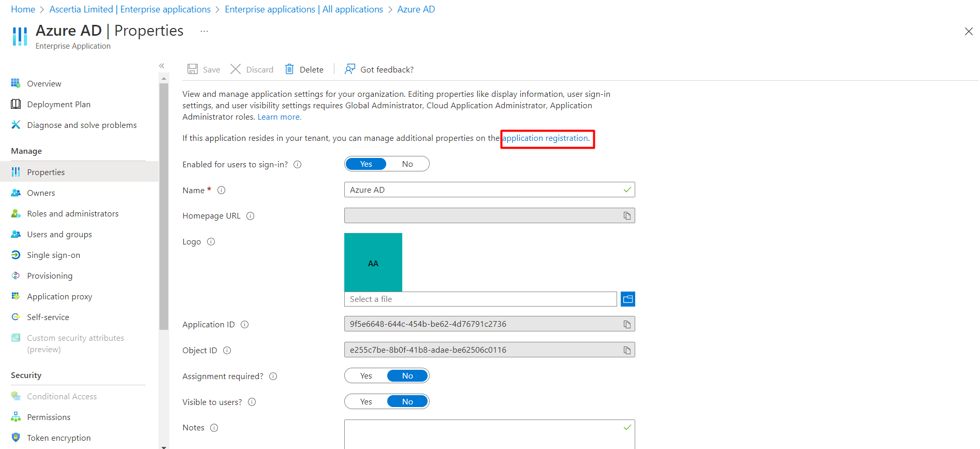Close the Properties blade
The image size is (980, 449).
pyautogui.click(x=969, y=32)
